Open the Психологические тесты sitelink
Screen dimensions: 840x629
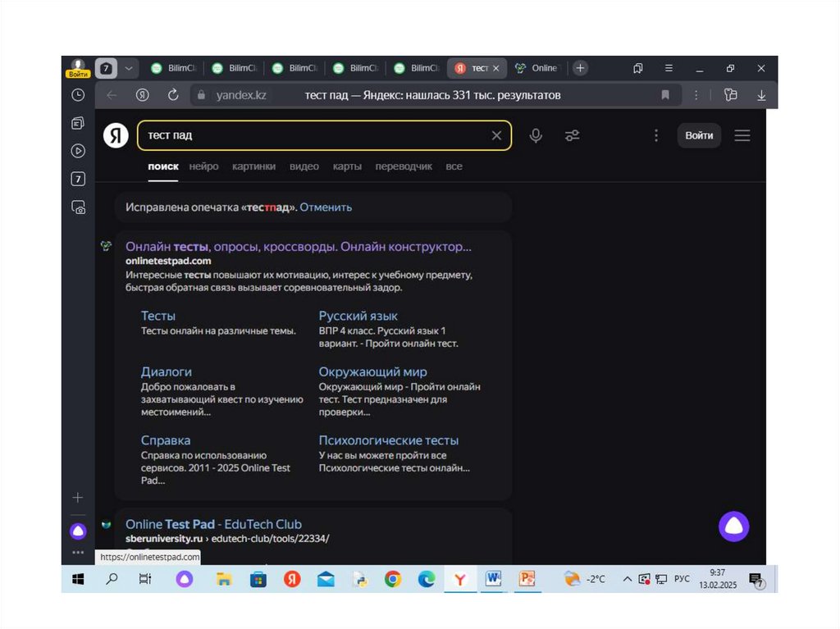(388, 440)
